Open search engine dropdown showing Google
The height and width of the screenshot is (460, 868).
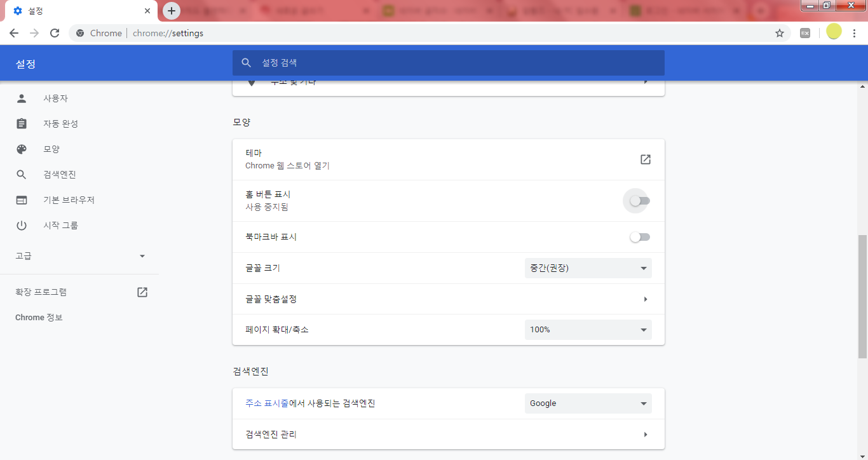(x=588, y=403)
